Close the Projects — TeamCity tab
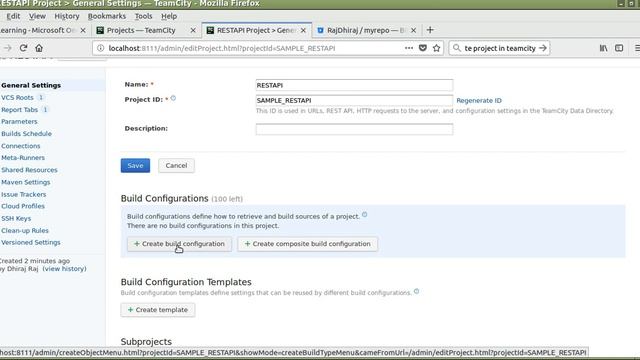 tap(193, 30)
